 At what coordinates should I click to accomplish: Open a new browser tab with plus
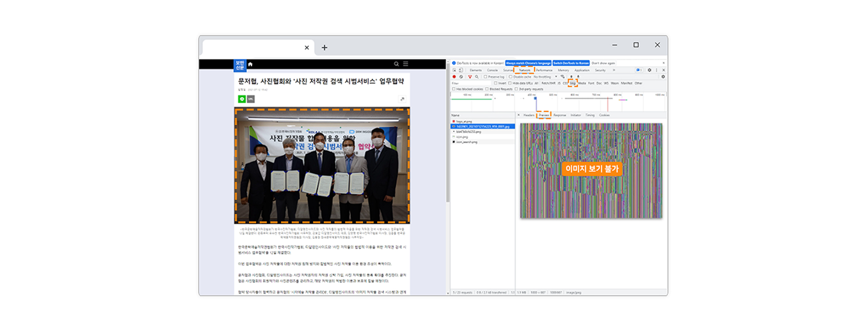pyautogui.click(x=325, y=47)
